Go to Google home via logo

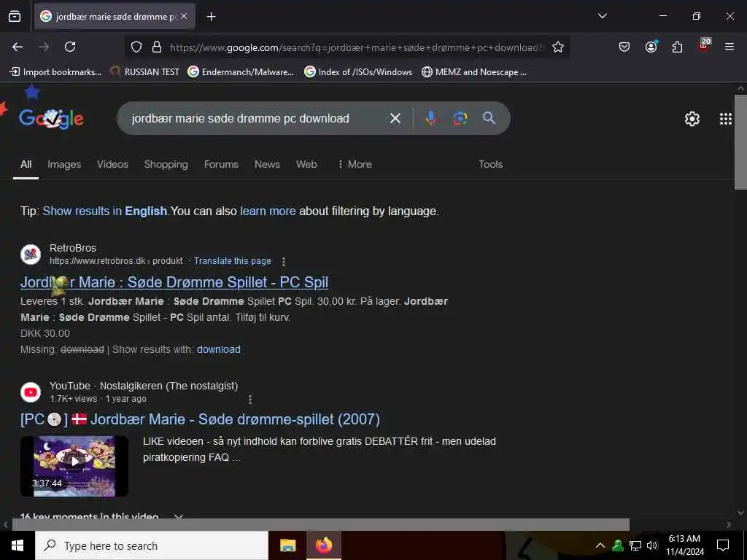[x=52, y=118]
